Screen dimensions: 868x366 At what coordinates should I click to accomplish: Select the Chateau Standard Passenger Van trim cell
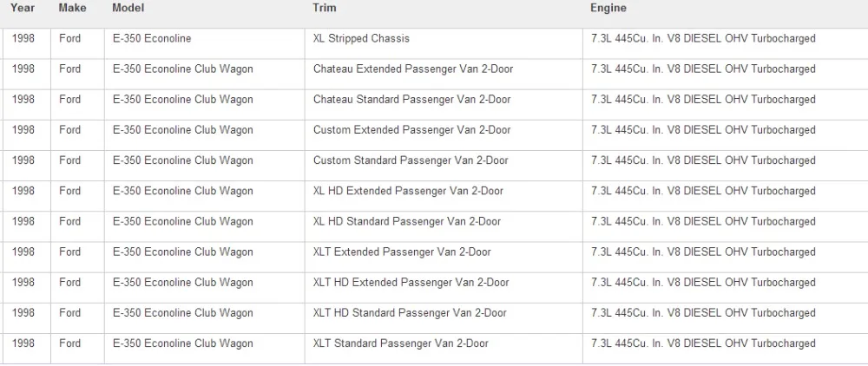[x=411, y=100]
